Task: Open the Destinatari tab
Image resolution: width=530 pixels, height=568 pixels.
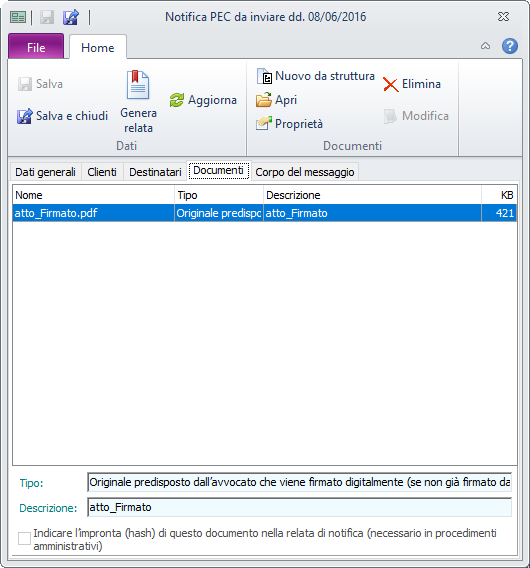Action: tap(155, 172)
